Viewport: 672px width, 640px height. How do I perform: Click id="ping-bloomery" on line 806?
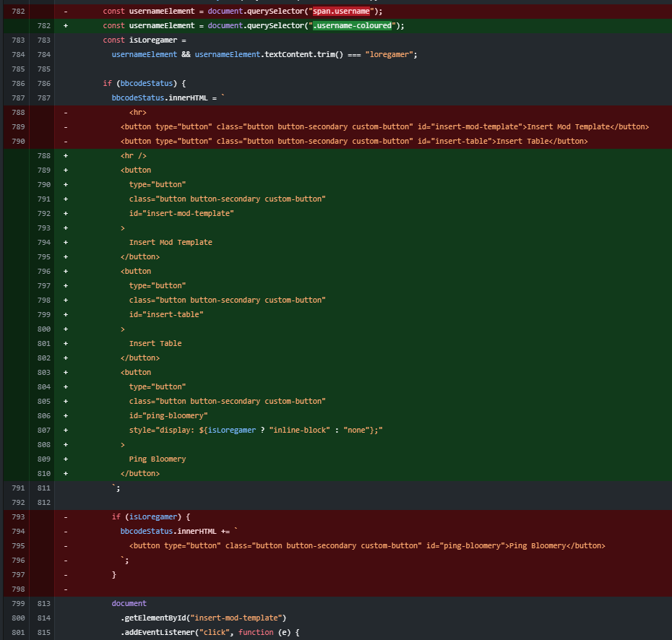[x=168, y=415]
